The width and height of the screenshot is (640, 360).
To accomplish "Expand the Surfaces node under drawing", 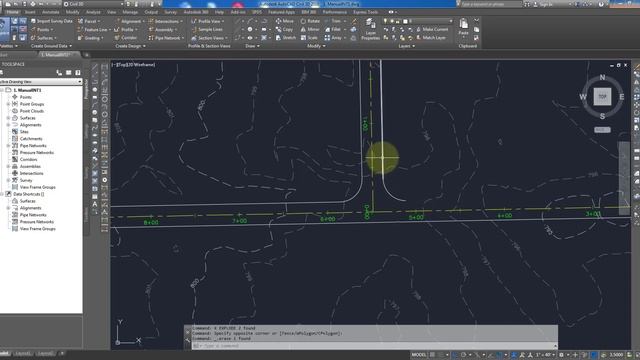I will (x=8, y=118).
